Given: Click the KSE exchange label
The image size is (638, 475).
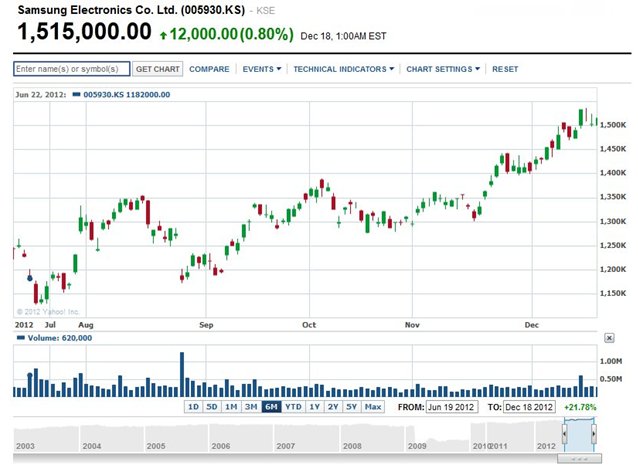Looking at the screenshot, I should [265, 11].
